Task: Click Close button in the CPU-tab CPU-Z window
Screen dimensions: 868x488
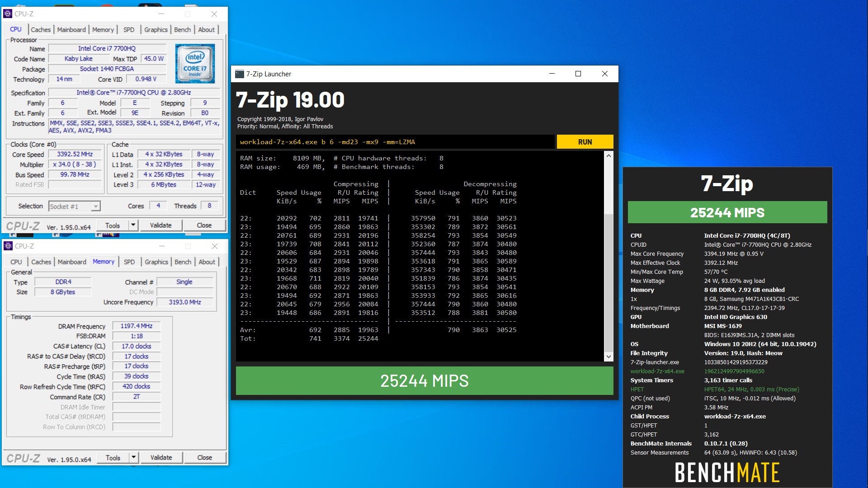Action: click(x=204, y=225)
